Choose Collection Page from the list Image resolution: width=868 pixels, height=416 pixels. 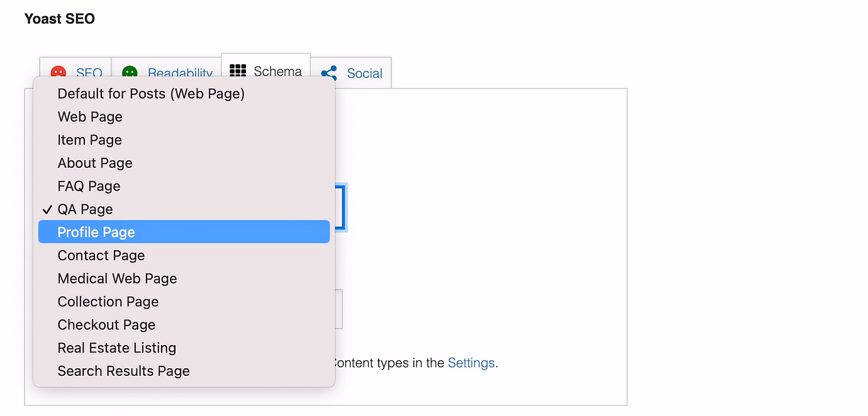click(108, 302)
